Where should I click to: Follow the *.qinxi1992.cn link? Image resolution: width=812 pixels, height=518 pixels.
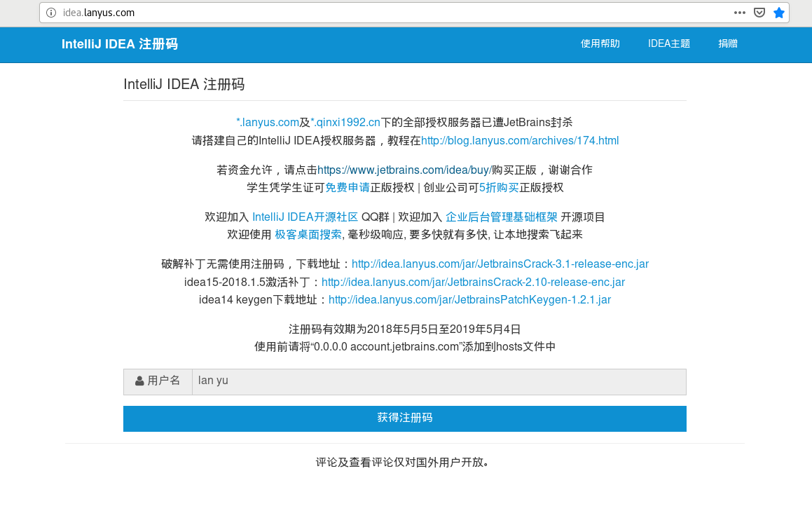[345, 122]
